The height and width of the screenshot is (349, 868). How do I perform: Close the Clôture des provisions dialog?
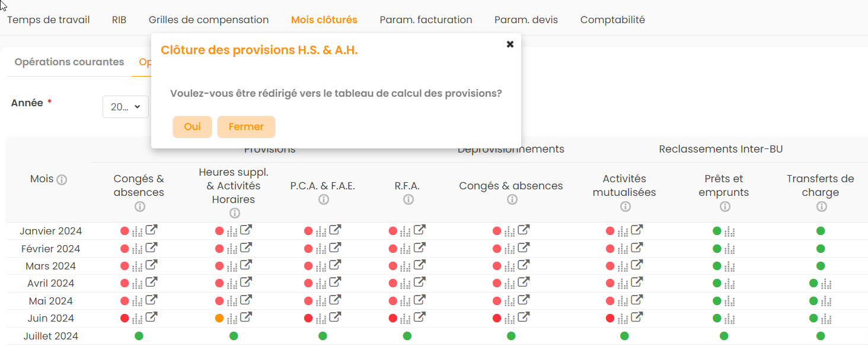pos(510,45)
